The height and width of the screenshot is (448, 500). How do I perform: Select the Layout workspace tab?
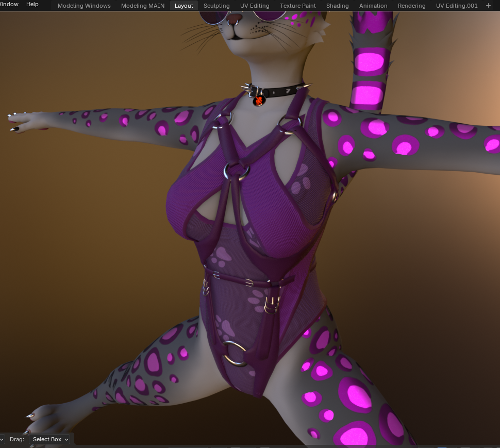pyautogui.click(x=184, y=6)
